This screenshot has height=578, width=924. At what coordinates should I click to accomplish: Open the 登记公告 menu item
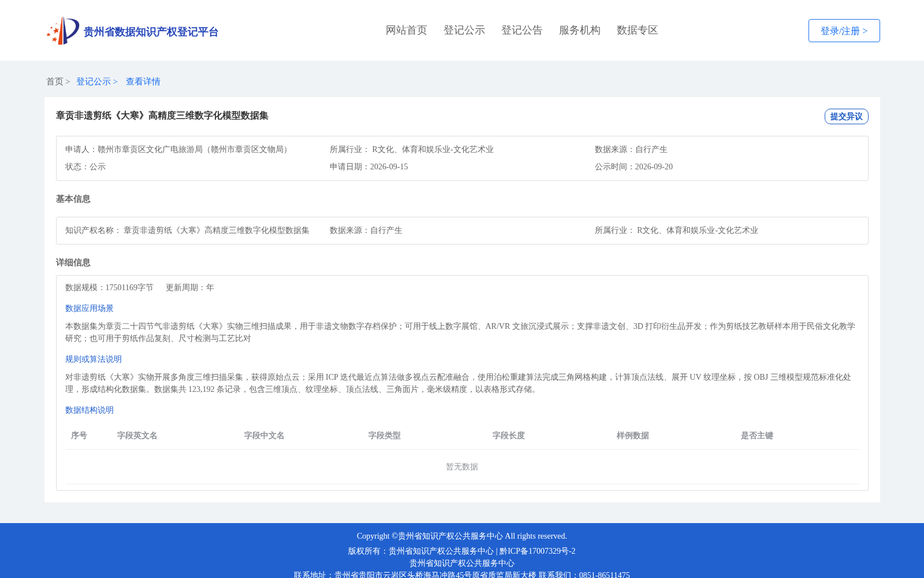[x=522, y=30]
